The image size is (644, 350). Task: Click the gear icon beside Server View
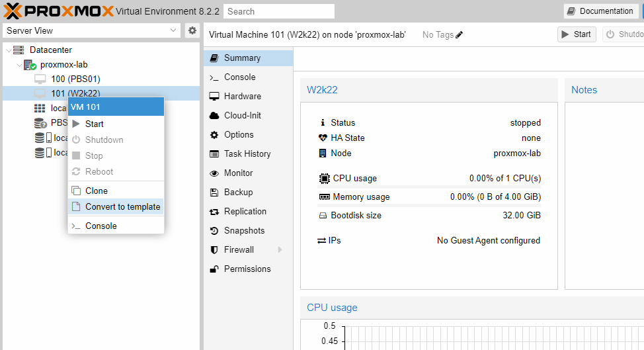click(192, 30)
